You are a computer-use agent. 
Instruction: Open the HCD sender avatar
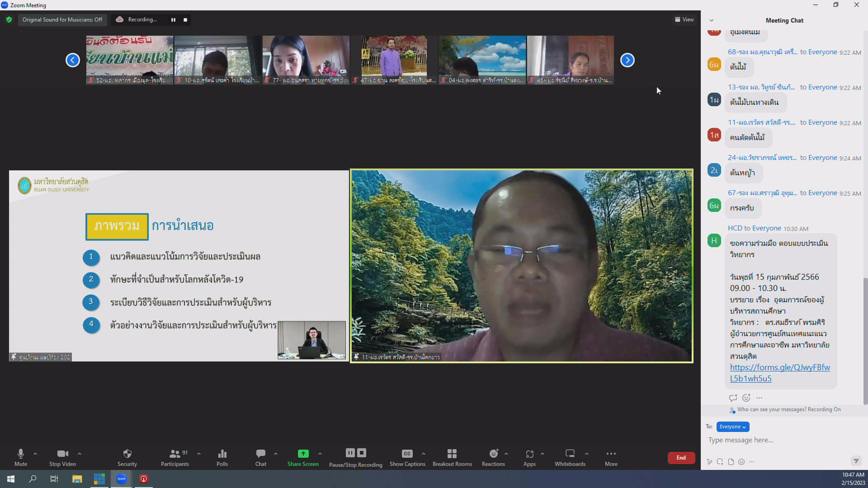pyautogui.click(x=714, y=240)
